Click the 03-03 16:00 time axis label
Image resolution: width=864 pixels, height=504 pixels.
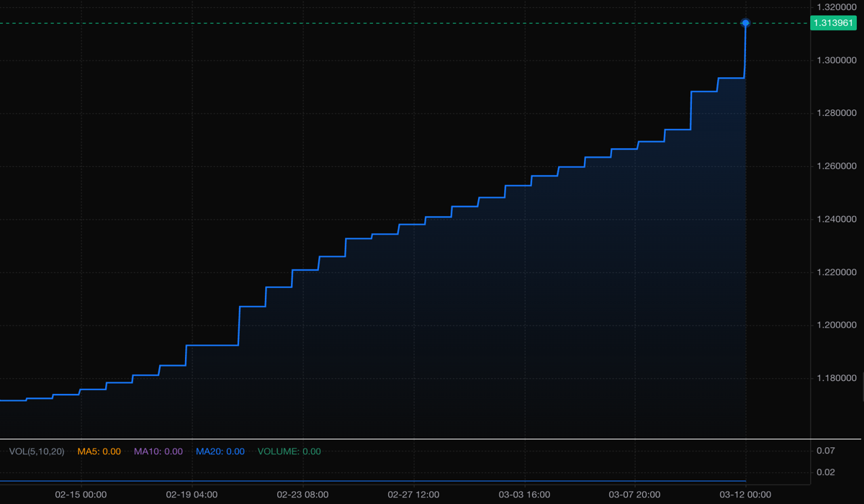click(524, 495)
